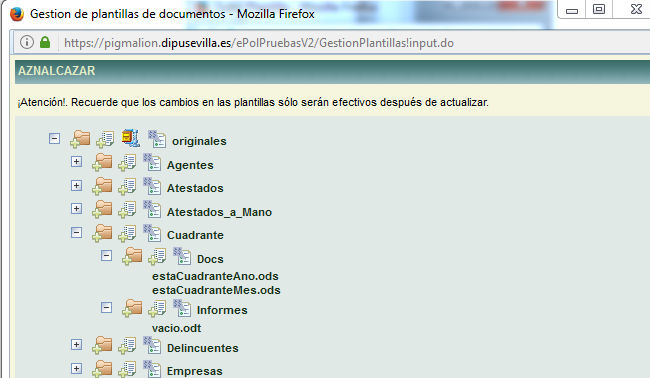This screenshot has width=650, height=378.
Task: Select the Informes folder label
Action: [x=222, y=310]
